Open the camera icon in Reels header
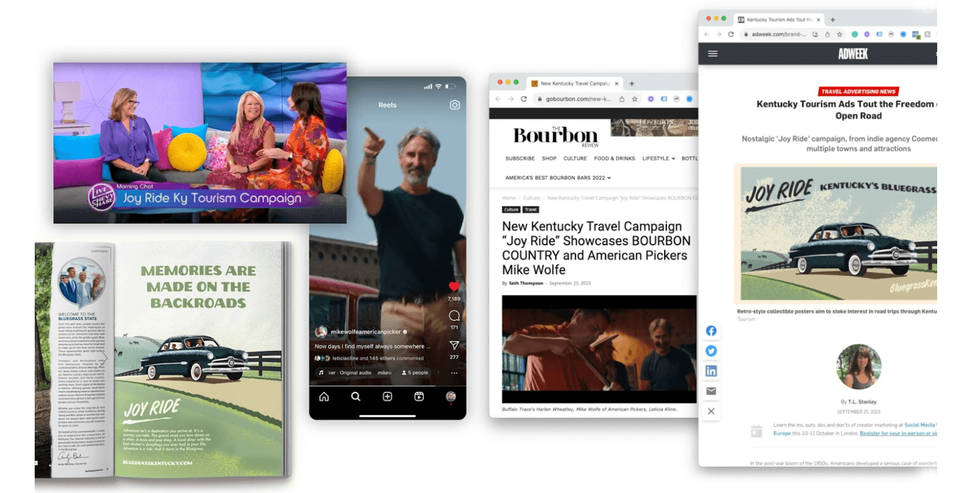 coord(455,105)
